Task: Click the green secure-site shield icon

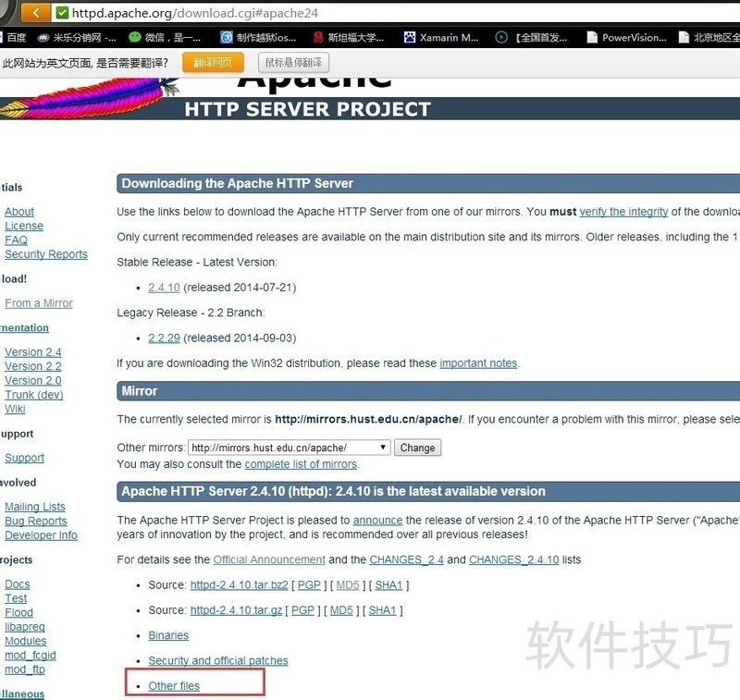Action: 62,13
